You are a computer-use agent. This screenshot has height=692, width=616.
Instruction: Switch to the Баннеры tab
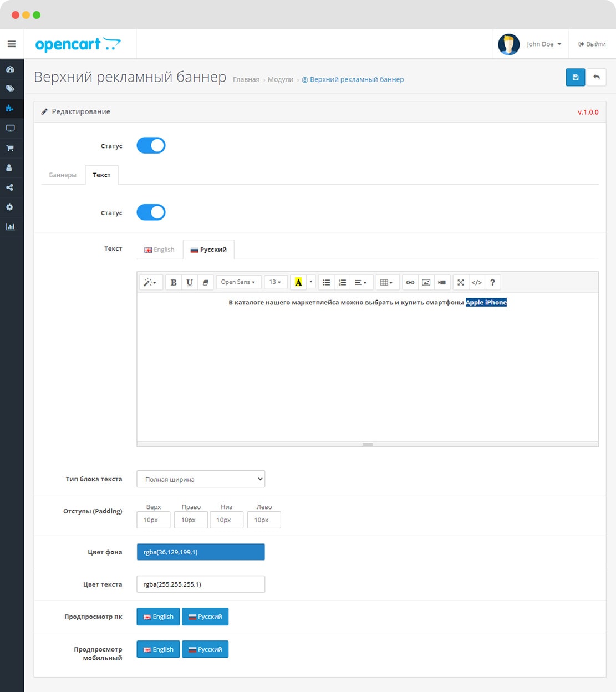pyautogui.click(x=63, y=175)
